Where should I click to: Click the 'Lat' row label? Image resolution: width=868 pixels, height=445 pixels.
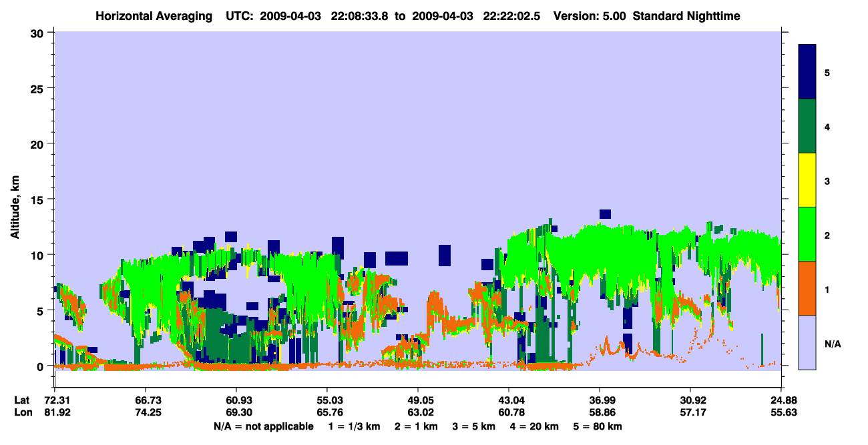pyautogui.click(x=21, y=400)
